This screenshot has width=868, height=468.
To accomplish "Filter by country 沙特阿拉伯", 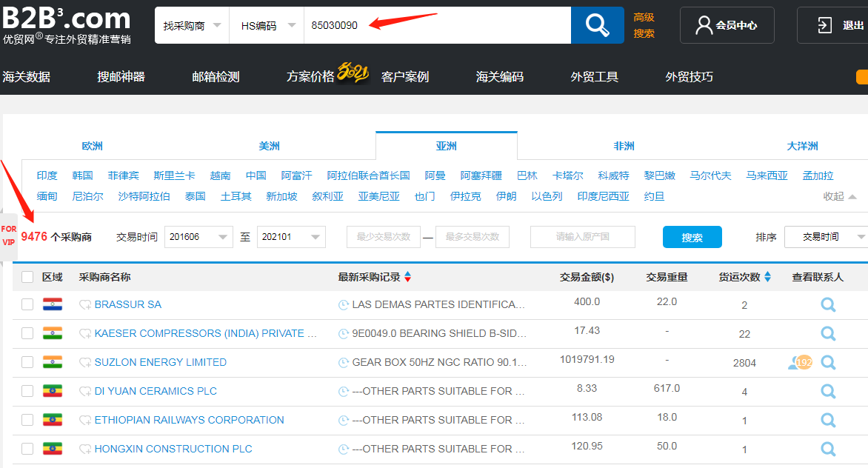I will pos(144,196).
